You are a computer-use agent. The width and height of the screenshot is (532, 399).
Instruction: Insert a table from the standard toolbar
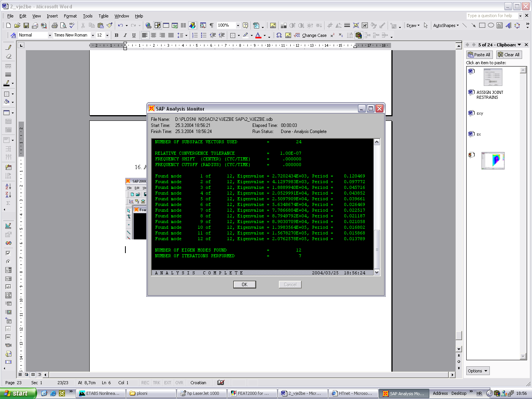166,25
